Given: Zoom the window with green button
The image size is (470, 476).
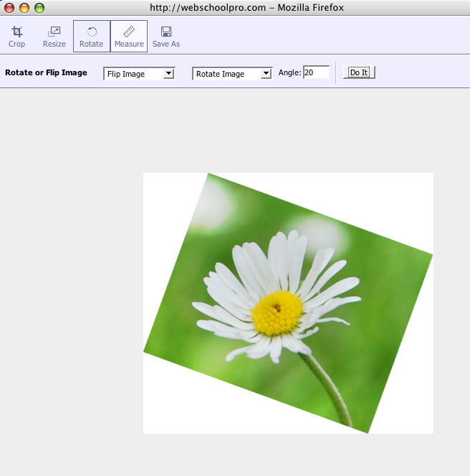Looking at the screenshot, I should [x=39, y=8].
